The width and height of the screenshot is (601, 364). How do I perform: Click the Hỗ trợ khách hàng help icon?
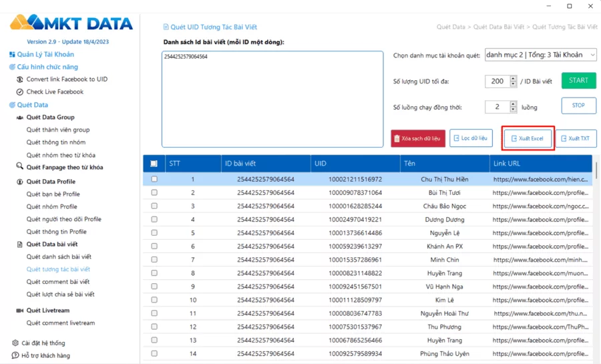click(15, 356)
